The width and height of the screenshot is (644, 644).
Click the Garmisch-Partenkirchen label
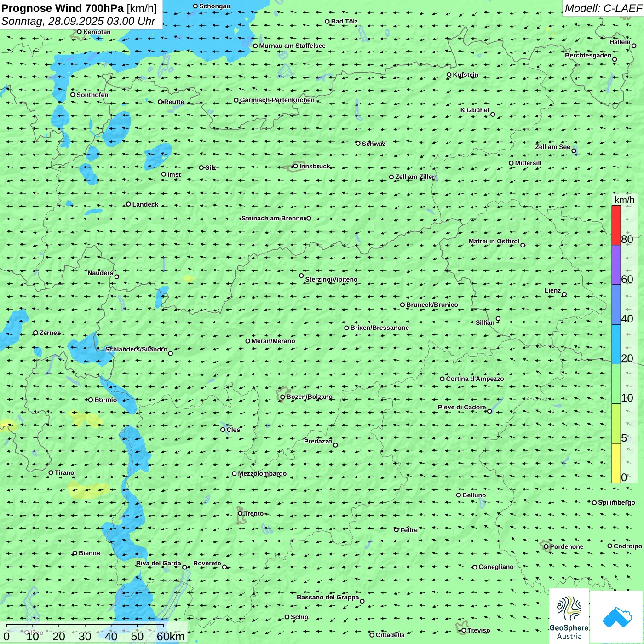(277, 100)
